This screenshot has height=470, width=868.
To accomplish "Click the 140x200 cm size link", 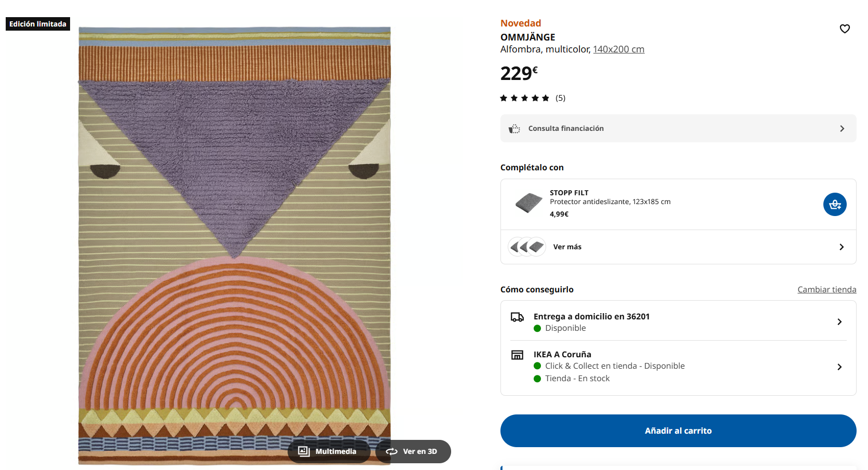I will 618,49.
